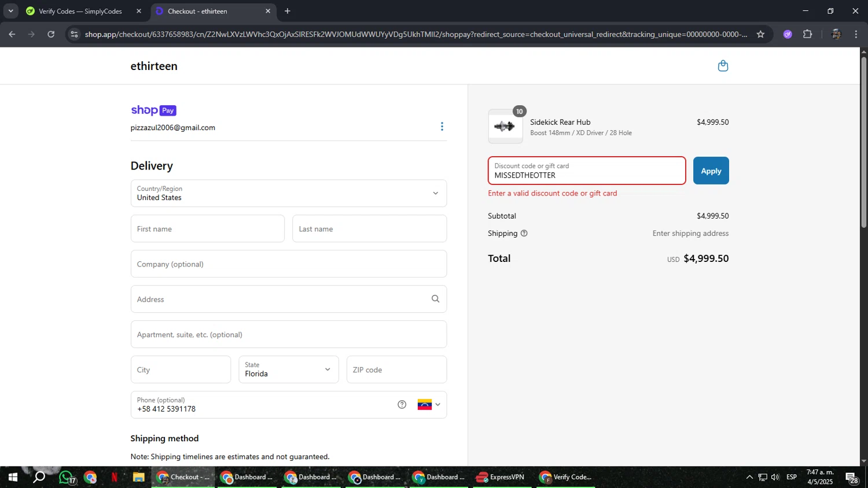Open the volume control in system tray
The width and height of the screenshot is (868, 488).
click(x=775, y=478)
